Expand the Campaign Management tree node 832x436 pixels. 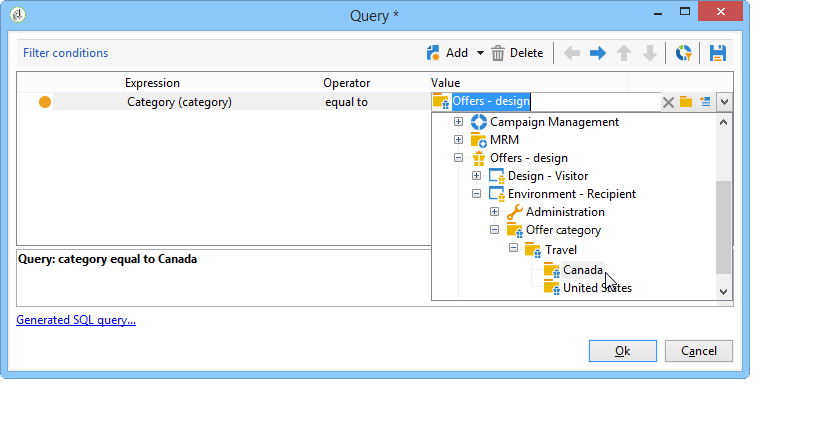[458, 122]
